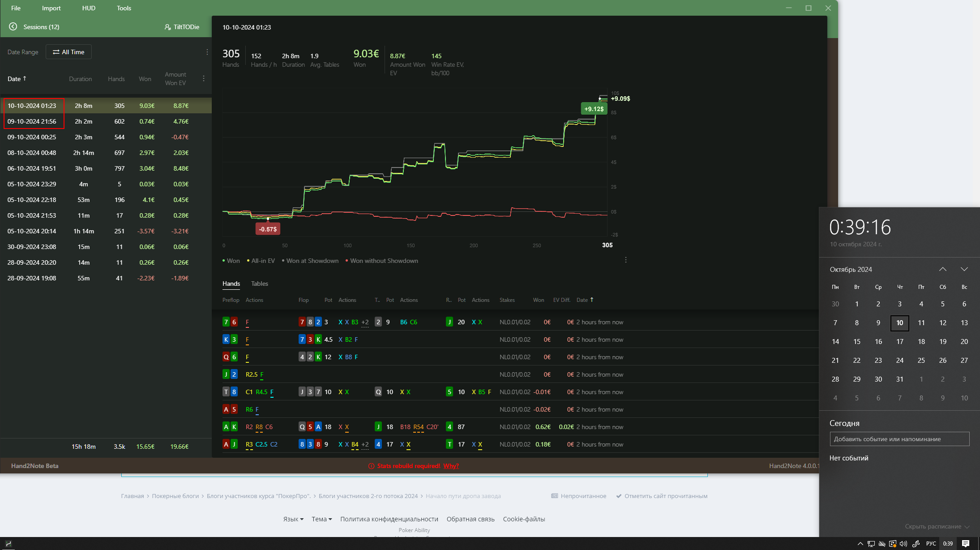Click the Добавить событие или напоминание field
980x550 pixels.
tap(899, 439)
